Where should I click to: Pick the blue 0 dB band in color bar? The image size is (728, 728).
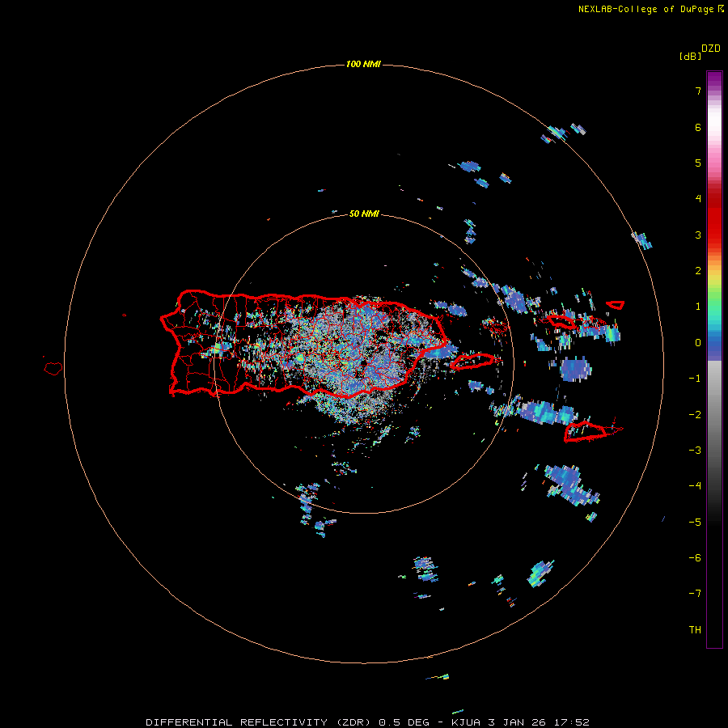click(x=714, y=345)
